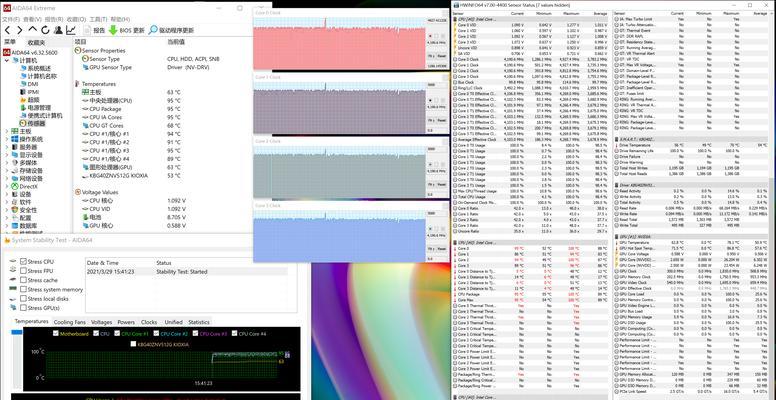Collapse the 计算机 tree branch
The image size is (776, 400).
6,60
